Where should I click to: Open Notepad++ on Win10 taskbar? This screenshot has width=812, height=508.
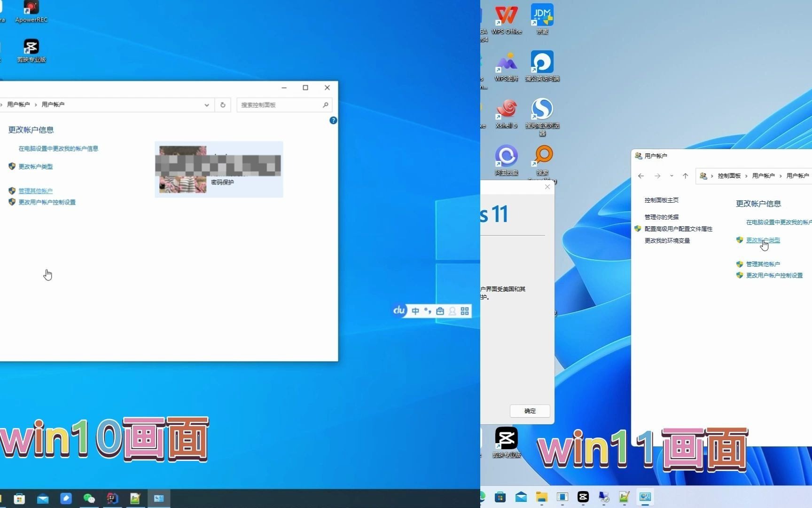click(135, 499)
